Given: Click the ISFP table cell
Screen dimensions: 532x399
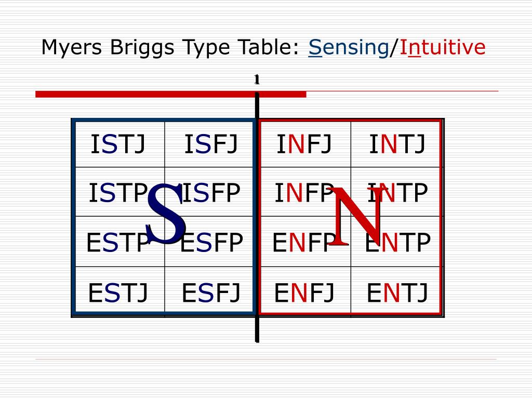Looking at the screenshot, I should point(209,192).
